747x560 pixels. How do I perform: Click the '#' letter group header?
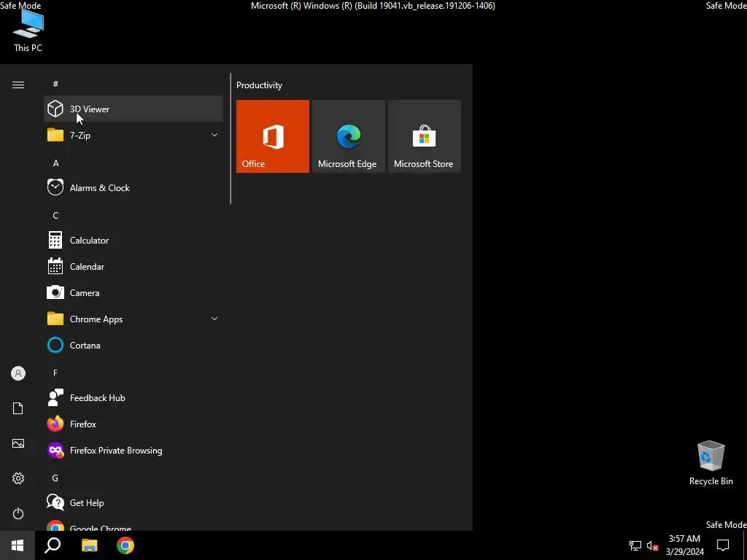[x=55, y=84]
